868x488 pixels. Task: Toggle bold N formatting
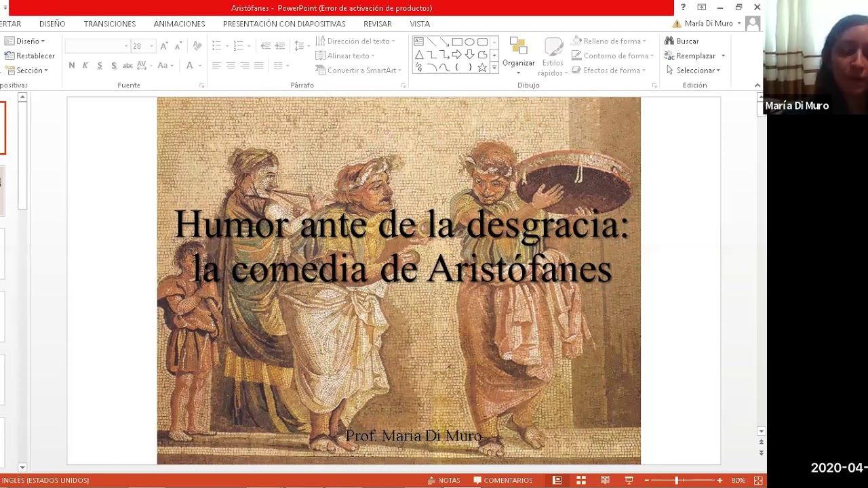tap(71, 66)
